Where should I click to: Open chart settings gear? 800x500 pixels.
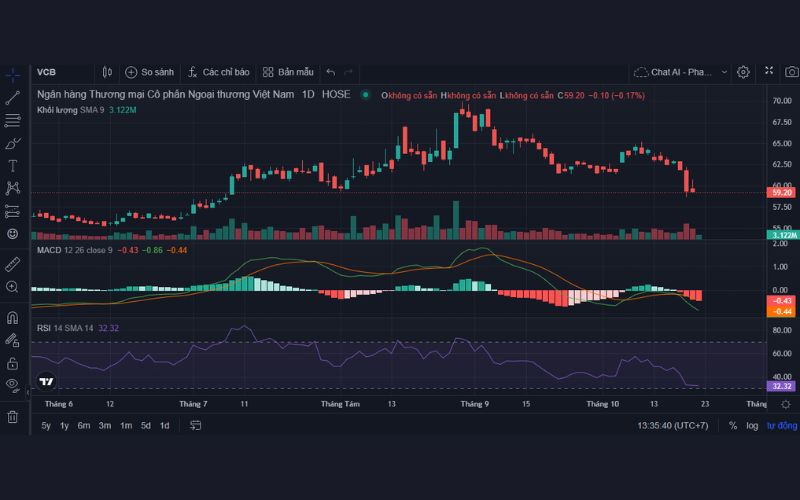[743, 72]
